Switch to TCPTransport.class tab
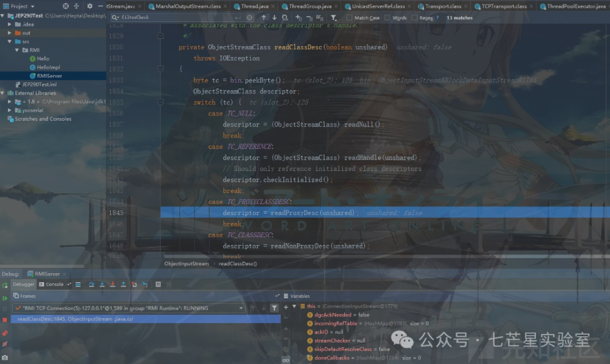The image size is (610, 364). click(x=504, y=6)
